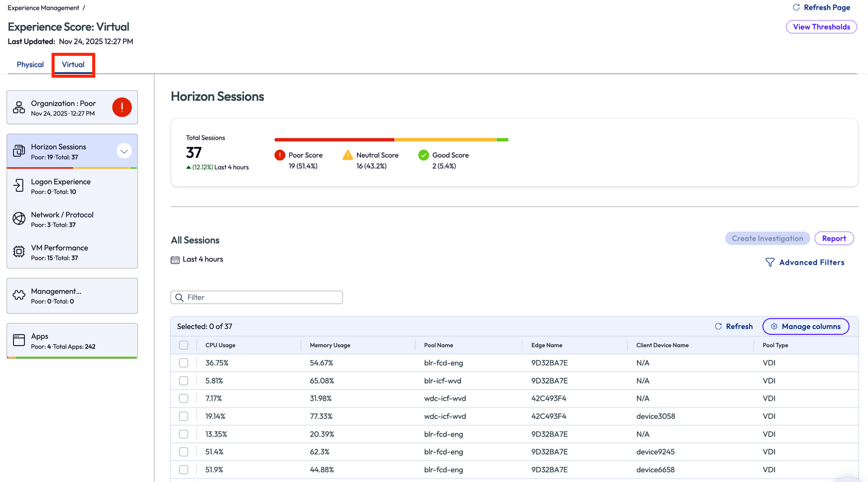Click the Management puzzle piece icon

point(19,296)
